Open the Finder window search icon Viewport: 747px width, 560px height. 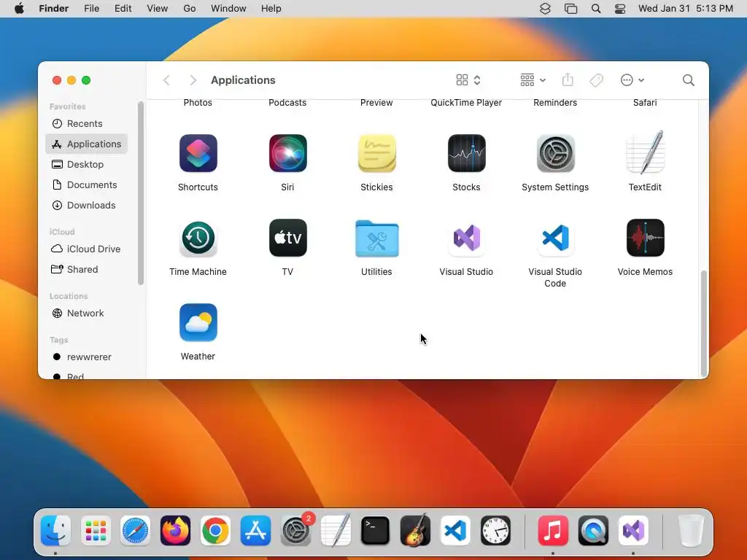click(x=688, y=80)
